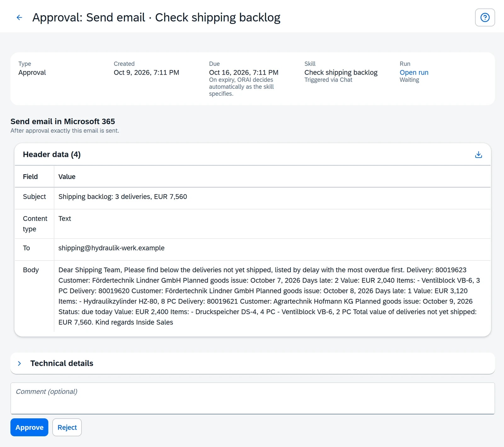Click the 'Header data (4)' heading
The image size is (504, 447).
[x=52, y=154]
